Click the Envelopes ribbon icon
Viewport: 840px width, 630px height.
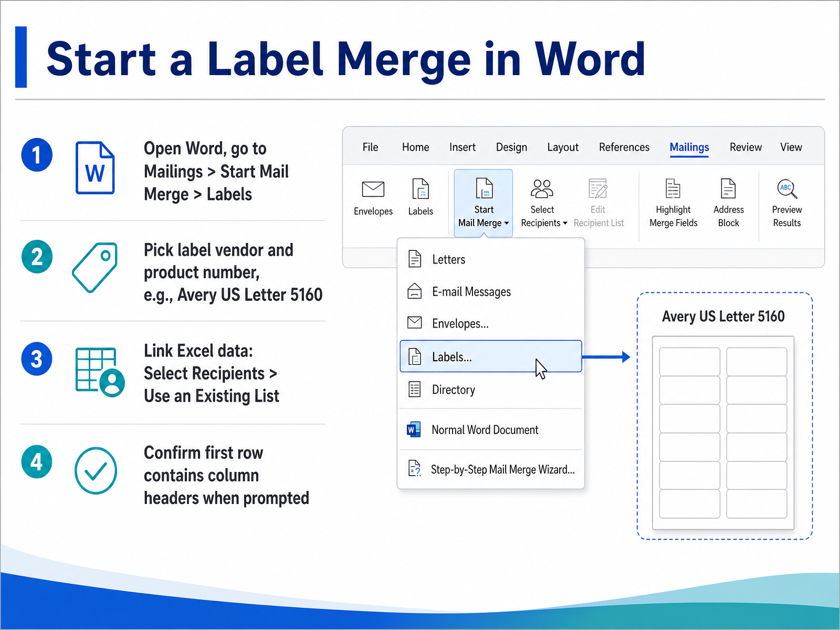coord(373,189)
